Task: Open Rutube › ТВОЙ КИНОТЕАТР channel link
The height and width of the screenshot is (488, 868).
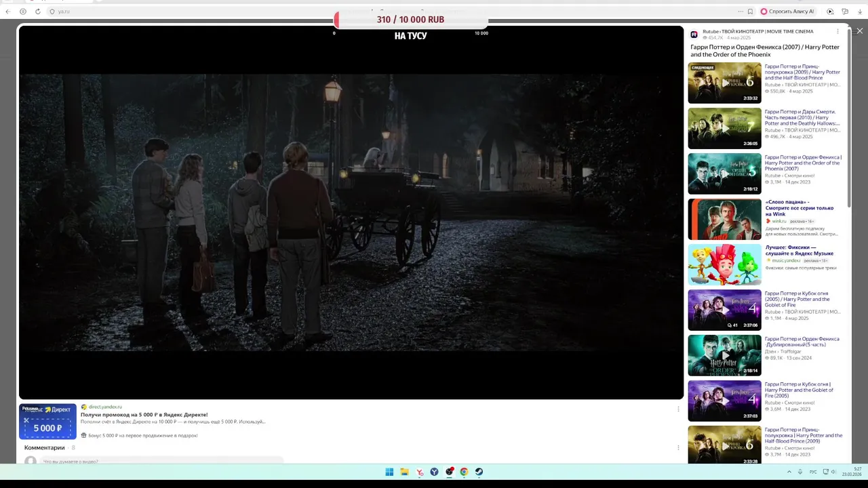Action: (757, 31)
